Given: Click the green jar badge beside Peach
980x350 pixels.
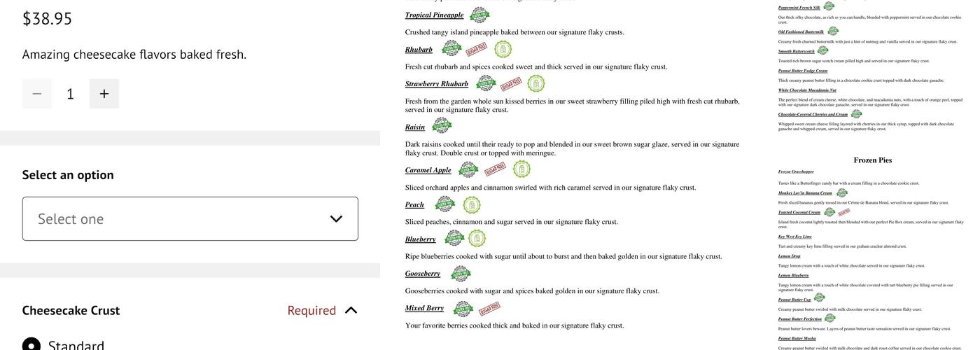Looking at the screenshot, I should click(472, 204).
